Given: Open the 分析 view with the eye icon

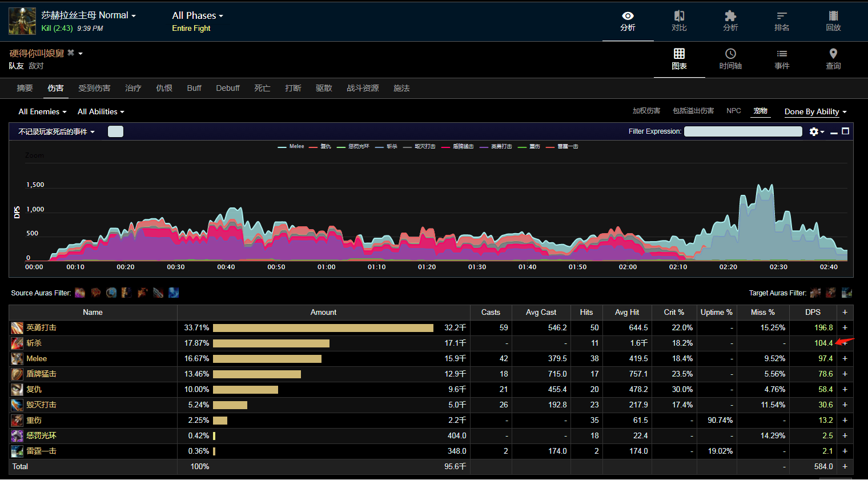Looking at the screenshot, I should (628, 21).
